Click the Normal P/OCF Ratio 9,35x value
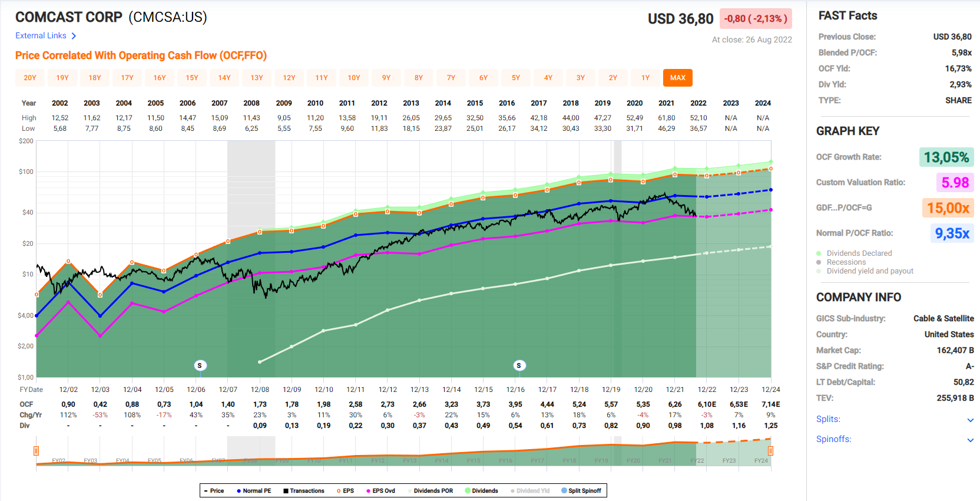The image size is (980, 501). tap(952, 233)
